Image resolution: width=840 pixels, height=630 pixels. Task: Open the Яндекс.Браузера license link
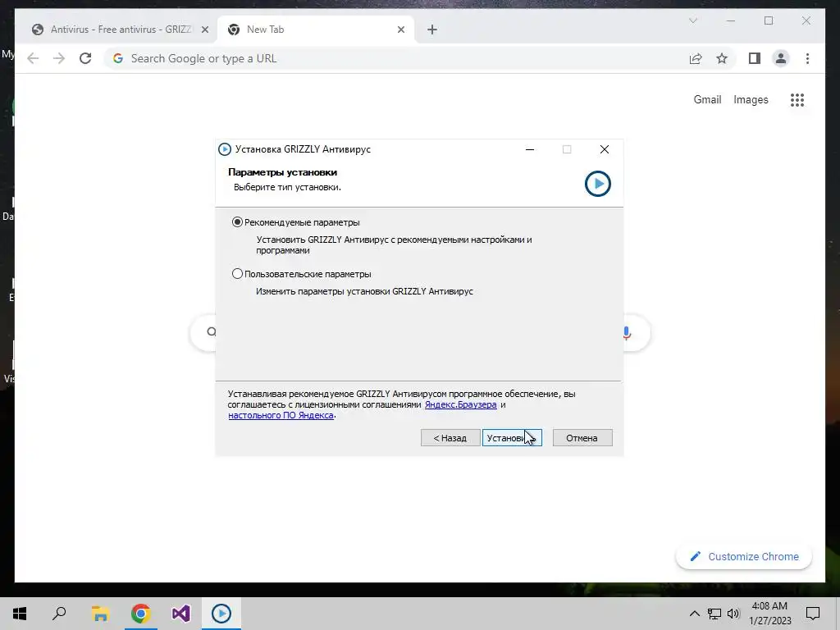pyautogui.click(x=461, y=404)
